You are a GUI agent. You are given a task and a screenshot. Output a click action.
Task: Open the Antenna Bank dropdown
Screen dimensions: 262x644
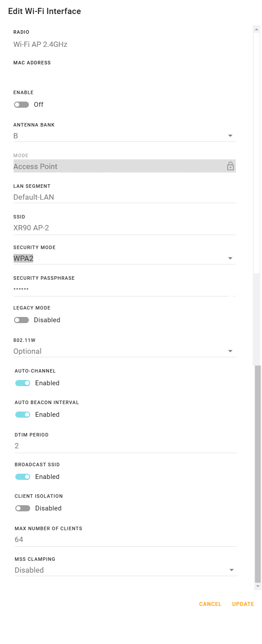pyautogui.click(x=125, y=136)
